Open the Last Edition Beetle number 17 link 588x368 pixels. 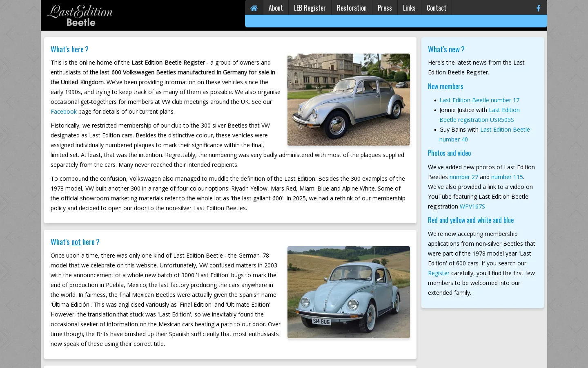pos(479,100)
